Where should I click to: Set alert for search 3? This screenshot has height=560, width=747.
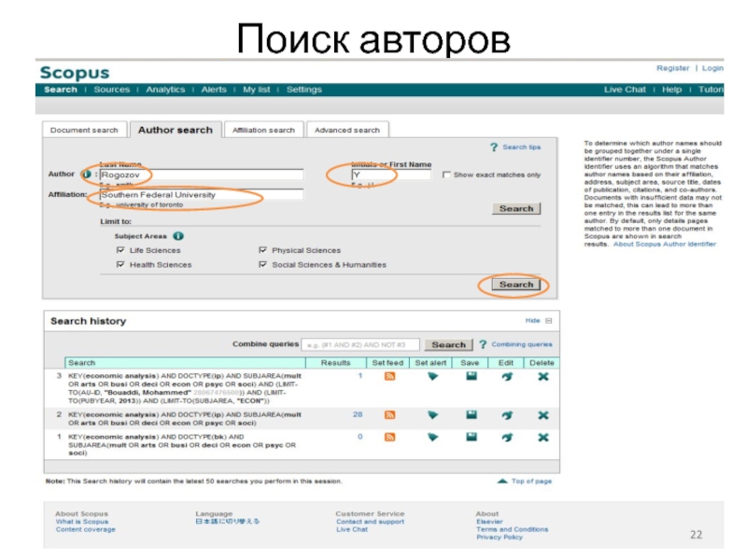pyautogui.click(x=432, y=377)
